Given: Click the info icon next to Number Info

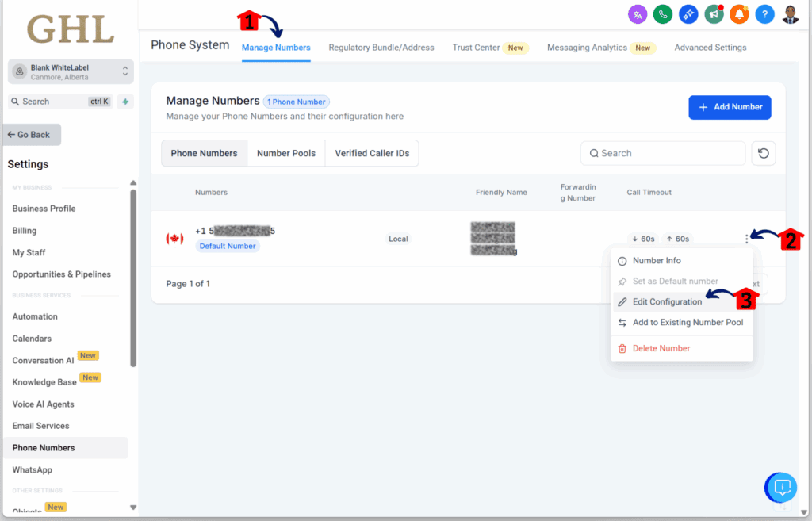Looking at the screenshot, I should click(x=622, y=261).
